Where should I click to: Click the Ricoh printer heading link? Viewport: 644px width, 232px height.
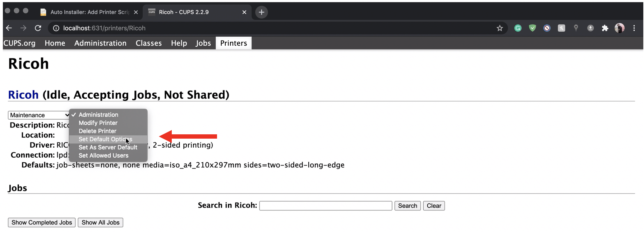click(x=23, y=95)
